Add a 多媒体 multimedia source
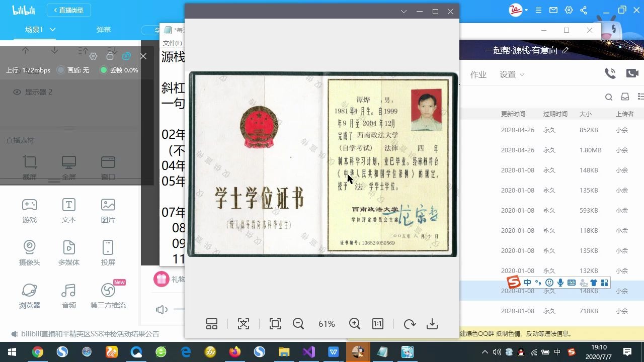Image resolution: width=644 pixels, height=362 pixels. click(x=69, y=253)
